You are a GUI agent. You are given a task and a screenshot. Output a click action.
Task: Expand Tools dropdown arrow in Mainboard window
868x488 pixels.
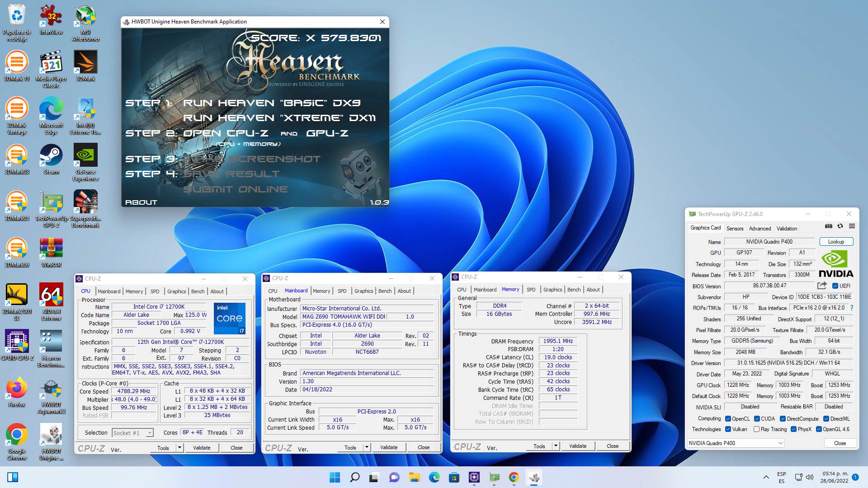point(367,447)
